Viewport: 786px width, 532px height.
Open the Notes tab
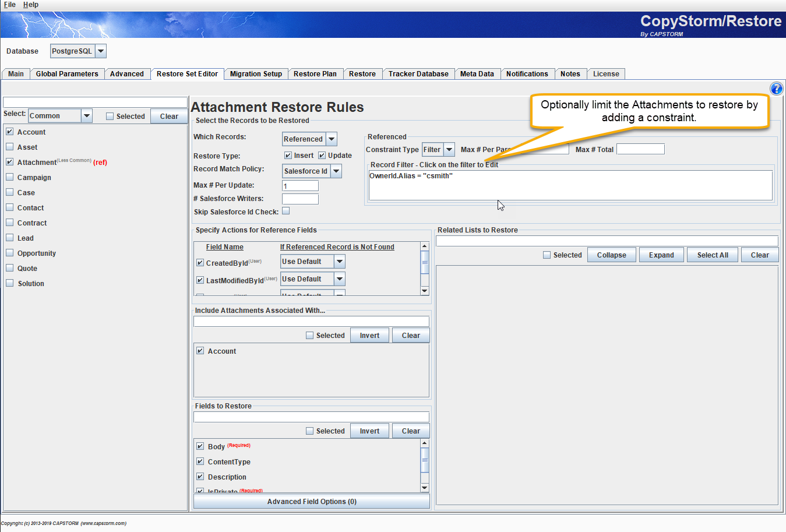tap(570, 74)
